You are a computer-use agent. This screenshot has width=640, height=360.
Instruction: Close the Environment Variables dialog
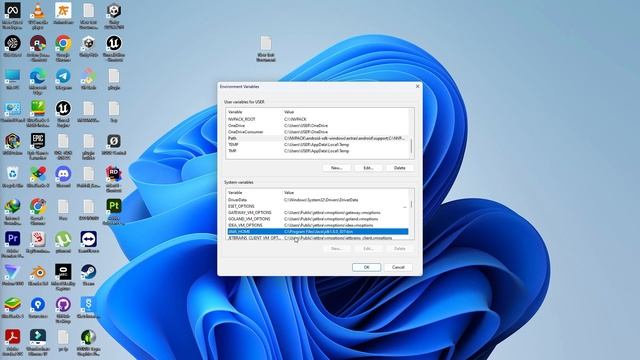[x=417, y=87]
